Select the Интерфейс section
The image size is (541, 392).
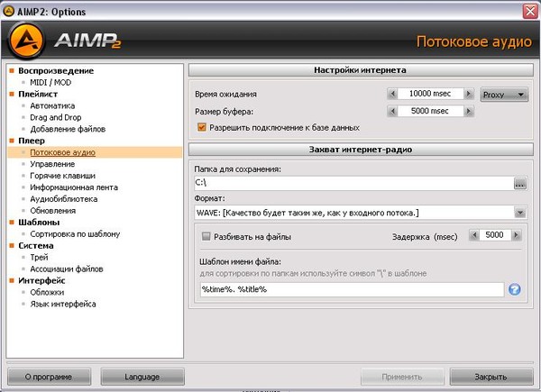(x=41, y=280)
